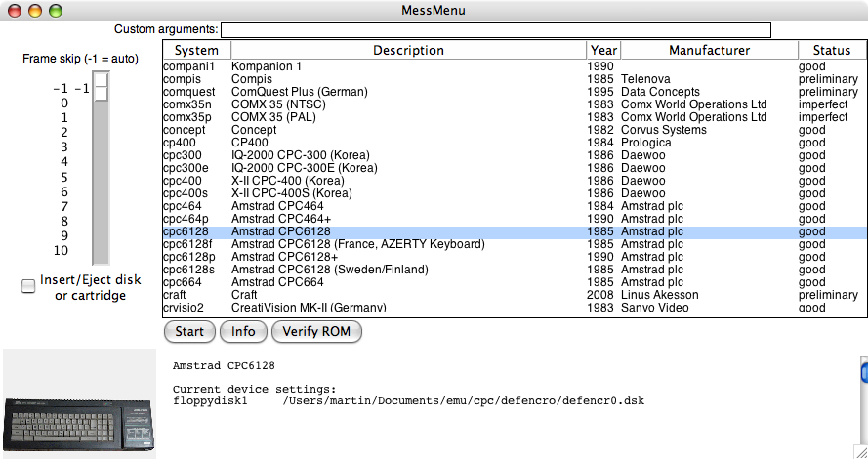Focus the Custom arguments input field

(495, 30)
